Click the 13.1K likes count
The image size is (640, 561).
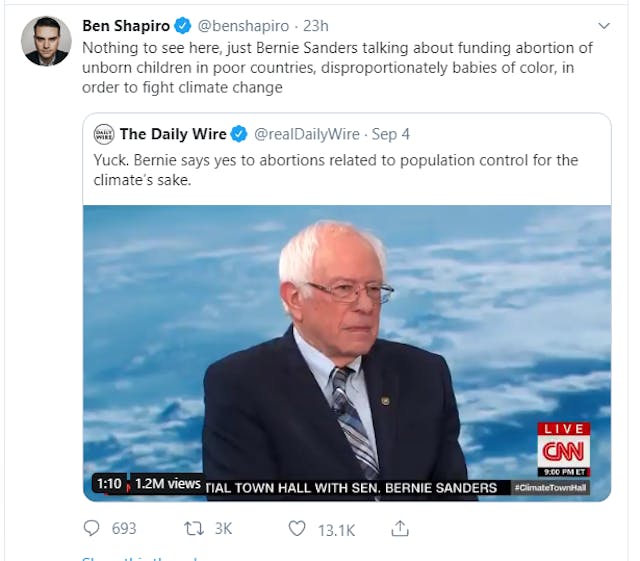coord(336,528)
